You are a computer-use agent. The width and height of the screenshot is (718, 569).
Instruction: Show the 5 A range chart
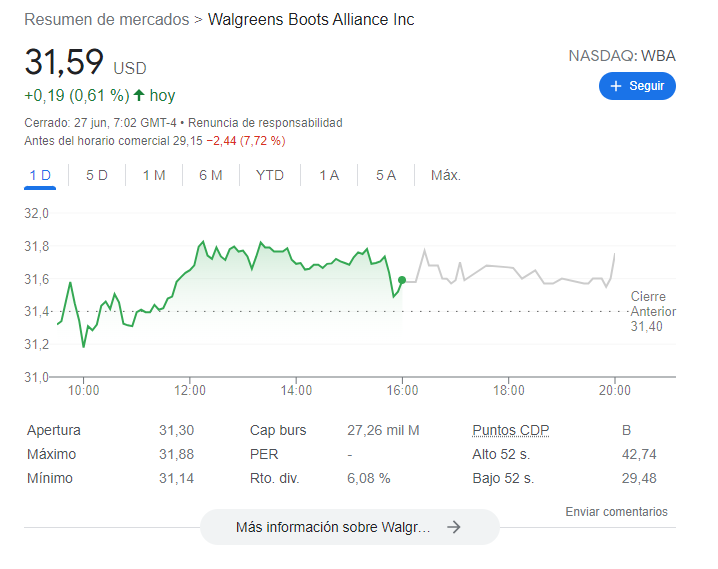tap(386, 175)
